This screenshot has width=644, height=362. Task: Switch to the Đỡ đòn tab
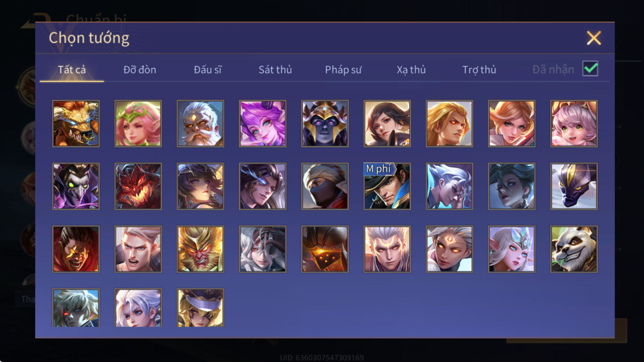(x=140, y=70)
